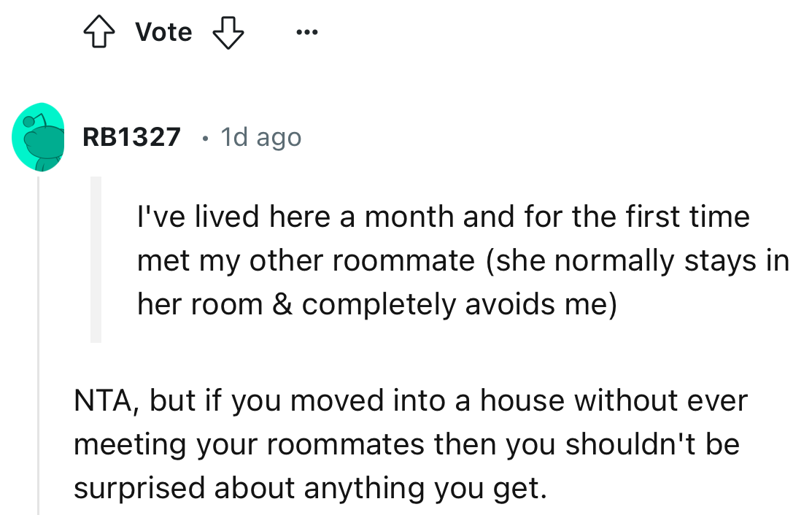Open RB1327's user profile via username
This screenshot has height=515, width=812.
(x=131, y=137)
